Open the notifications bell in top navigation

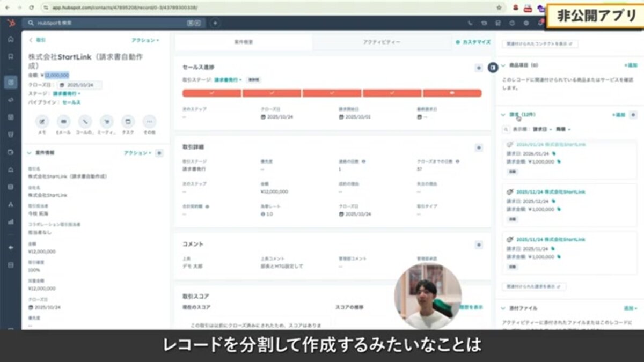[540, 21]
